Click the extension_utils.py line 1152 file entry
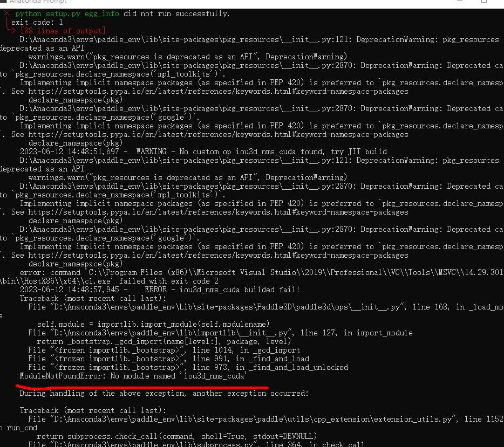504x447 pixels. 265,419
